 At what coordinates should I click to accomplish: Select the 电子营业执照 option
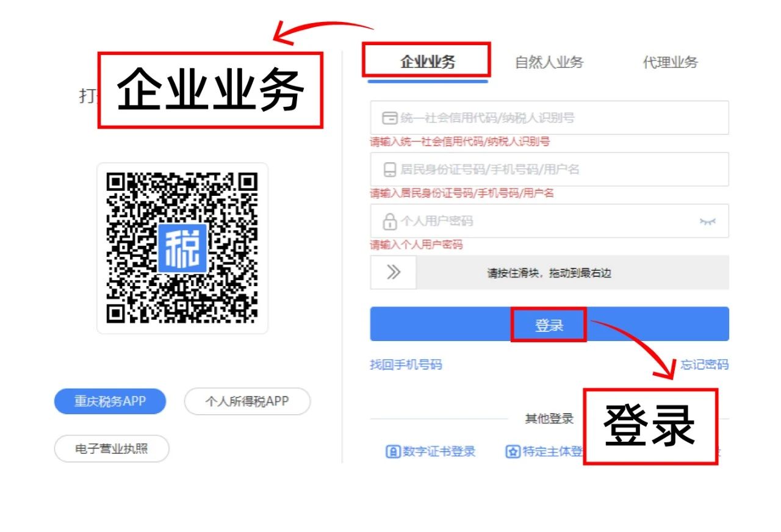click(x=112, y=449)
